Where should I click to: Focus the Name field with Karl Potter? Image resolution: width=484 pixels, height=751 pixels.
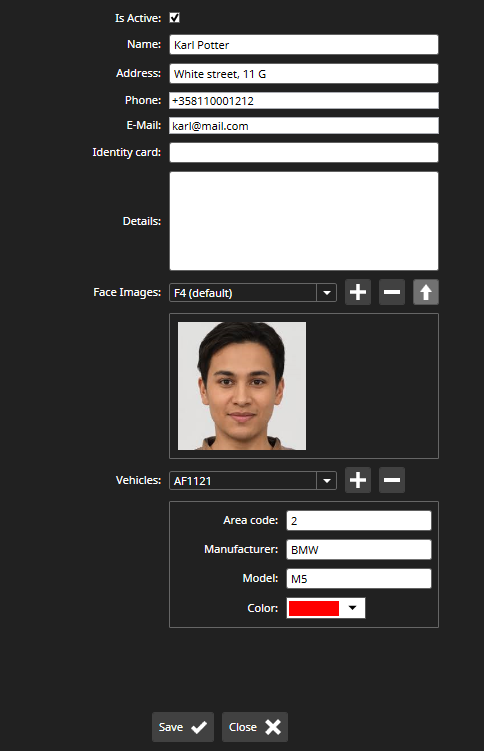304,45
